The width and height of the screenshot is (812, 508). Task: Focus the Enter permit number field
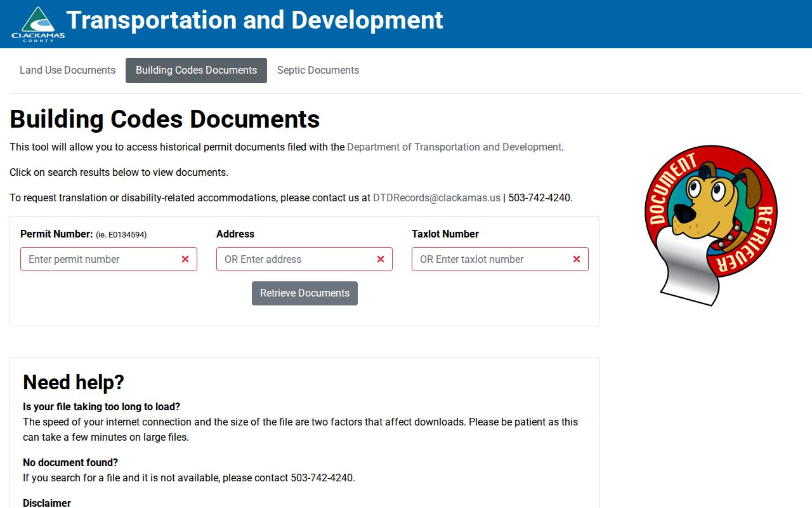(x=108, y=259)
